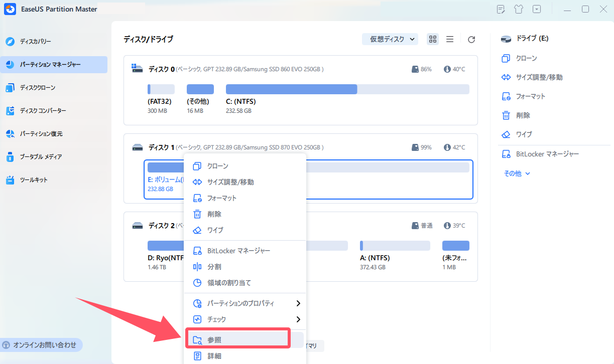The image size is (614, 364).
Task: Switch to grid view layout icon
Action: pyautogui.click(x=432, y=39)
